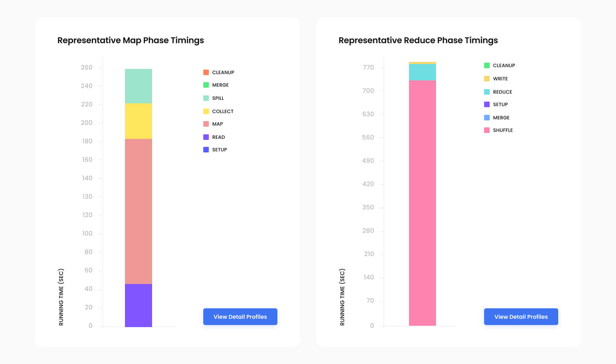This screenshot has width=616, height=364.
Task: Click the blue MERGE swatch in Reduce legend
Action: 487,118
